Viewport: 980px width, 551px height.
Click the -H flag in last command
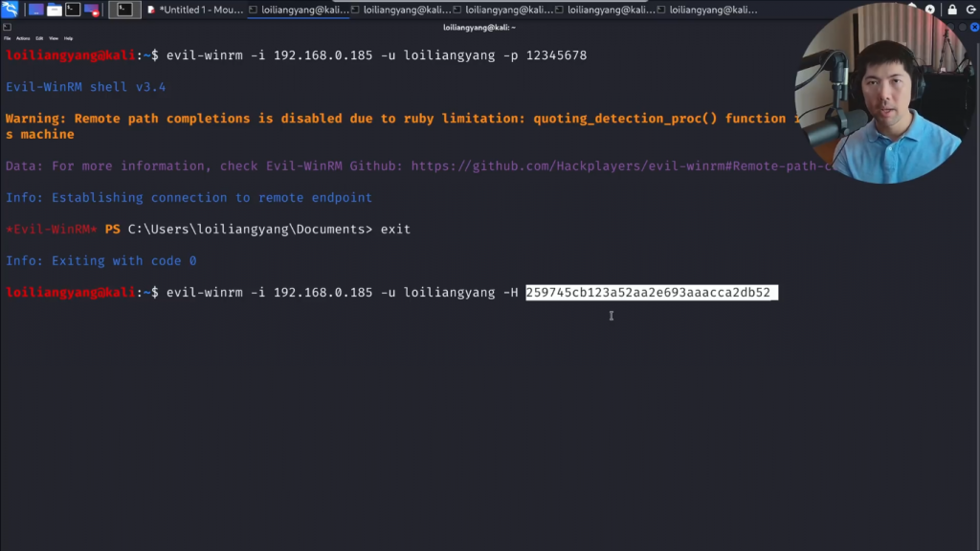pos(511,293)
